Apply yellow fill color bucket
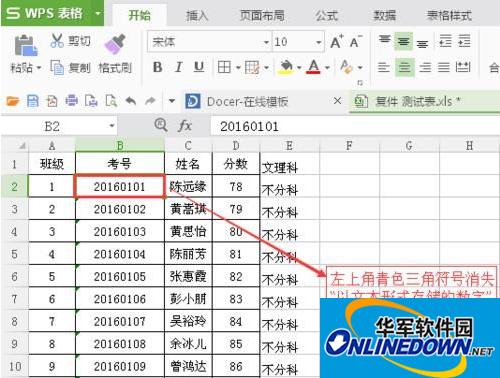Screen dimensions: 500x378 click(x=286, y=67)
